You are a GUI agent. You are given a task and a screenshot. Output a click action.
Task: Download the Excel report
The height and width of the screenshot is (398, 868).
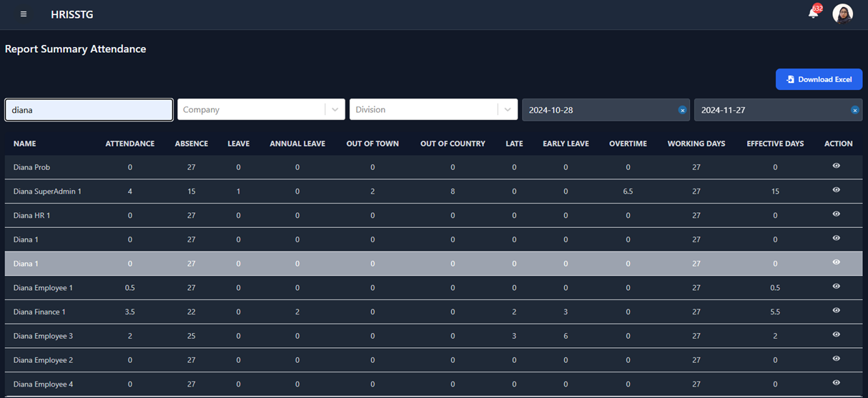click(819, 79)
